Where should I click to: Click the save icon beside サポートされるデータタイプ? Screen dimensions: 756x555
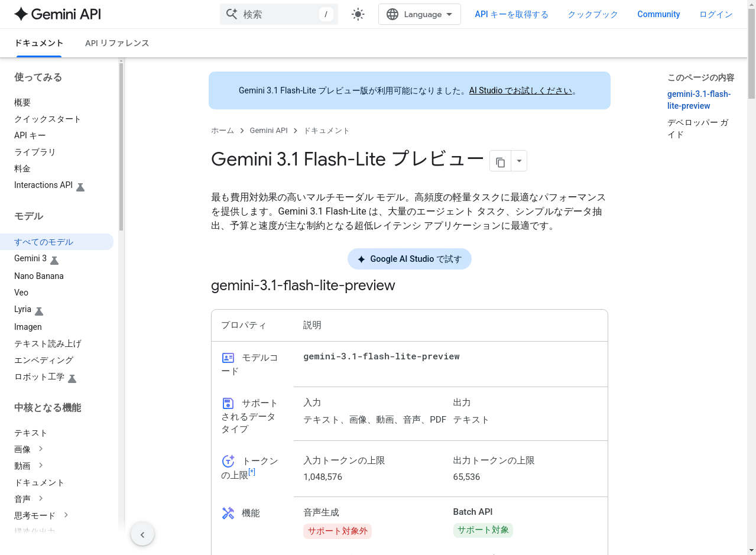pos(228,403)
